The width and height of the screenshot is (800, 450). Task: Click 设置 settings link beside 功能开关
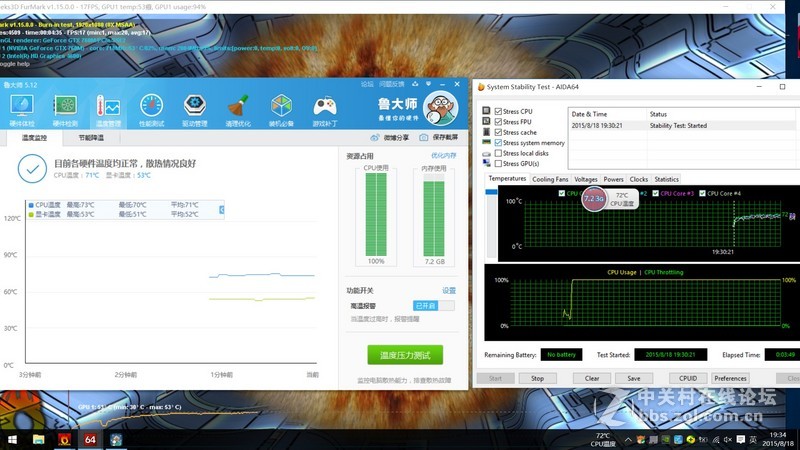click(x=449, y=291)
